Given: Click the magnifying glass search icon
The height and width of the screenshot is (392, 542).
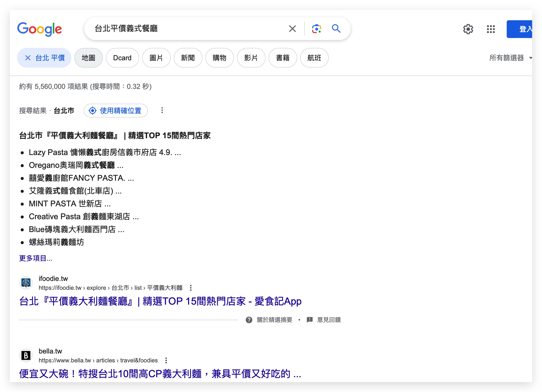Looking at the screenshot, I should 336,29.
